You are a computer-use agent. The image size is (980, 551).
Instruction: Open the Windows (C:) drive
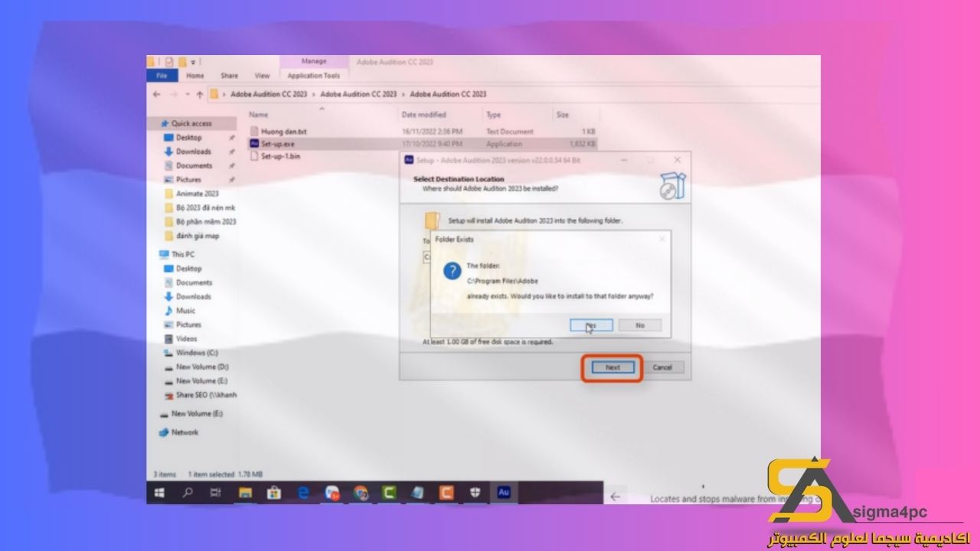(197, 353)
